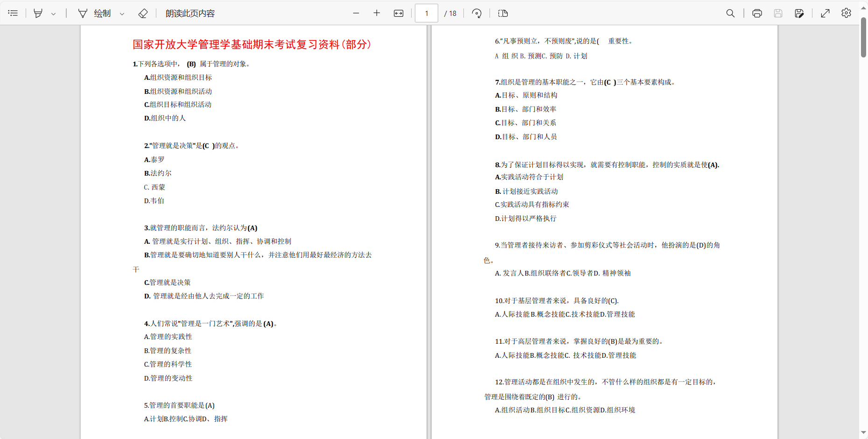
Task: Click question 10 基层管理者 line
Action: 557,301
